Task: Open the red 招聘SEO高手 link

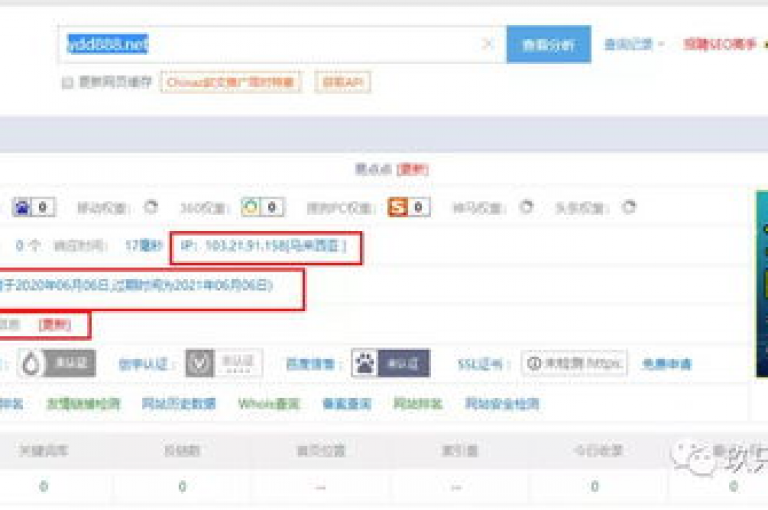Action: click(720, 45)
